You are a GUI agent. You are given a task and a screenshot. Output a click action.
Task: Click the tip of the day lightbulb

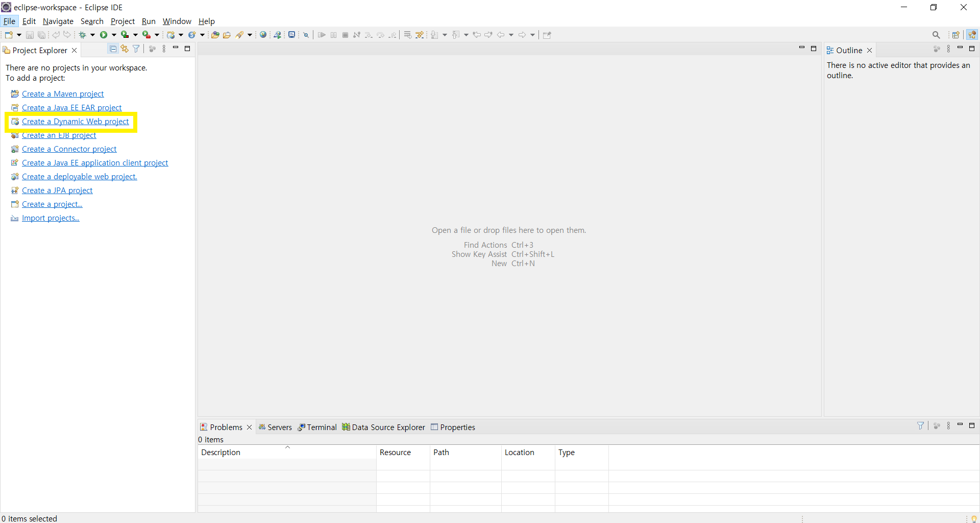pos(974,518)
